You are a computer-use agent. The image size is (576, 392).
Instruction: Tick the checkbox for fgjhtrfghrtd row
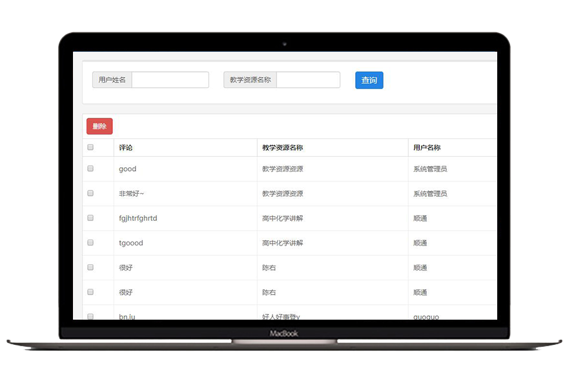click(x=90, y=218)
